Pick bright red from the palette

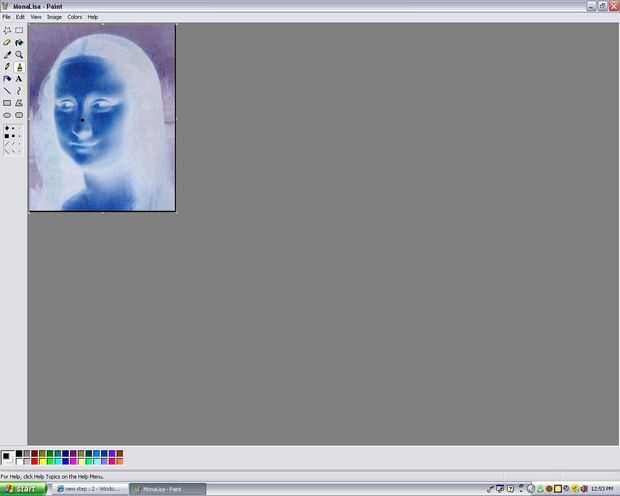coord(35,461)
